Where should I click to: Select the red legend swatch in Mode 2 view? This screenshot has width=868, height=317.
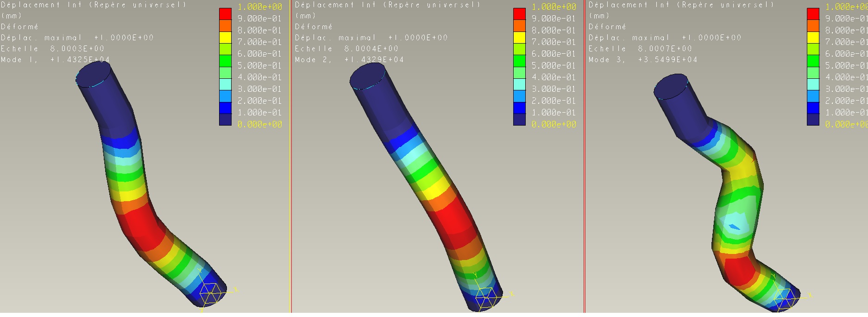pyautogui.click(x=519, y=14)
